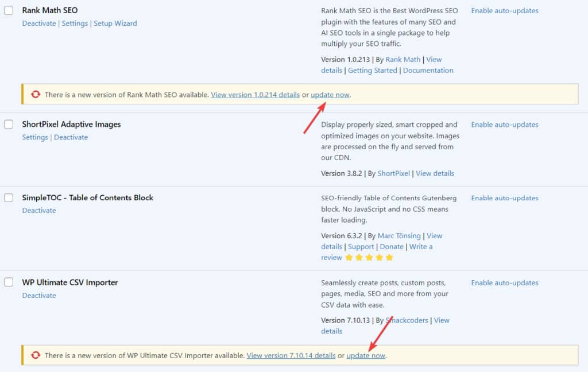Launch the Rank Math Setup Wizard
Image resolution: width=588 pixels, height=372 pixels.
(x=115, y=23)
